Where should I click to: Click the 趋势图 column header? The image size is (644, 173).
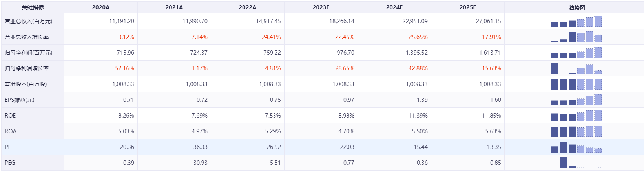577,7
